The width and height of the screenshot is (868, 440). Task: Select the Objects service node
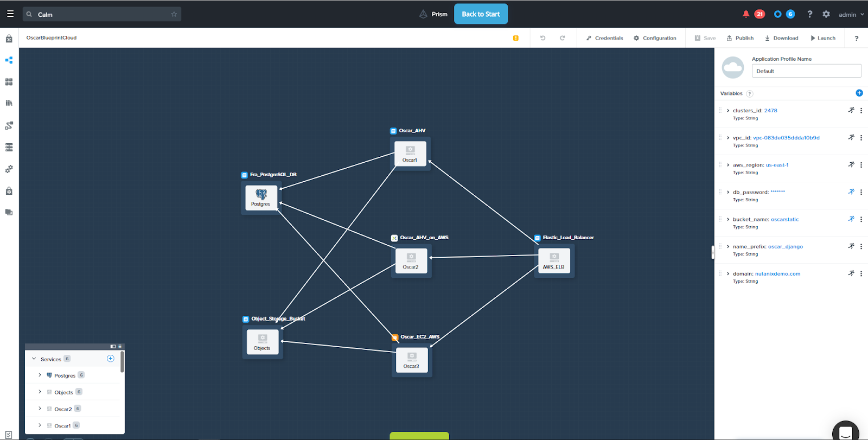click(x=263, y=342)
